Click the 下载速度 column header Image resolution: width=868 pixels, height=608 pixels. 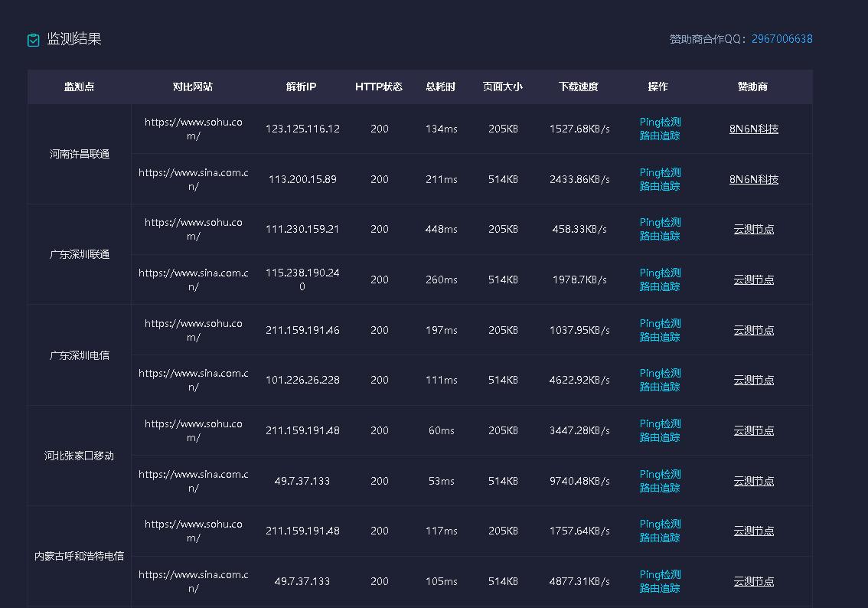tap(578, 87)
